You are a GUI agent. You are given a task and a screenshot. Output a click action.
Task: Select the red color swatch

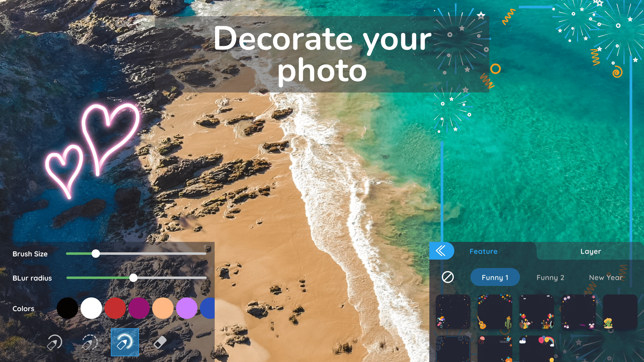[115, 309]
